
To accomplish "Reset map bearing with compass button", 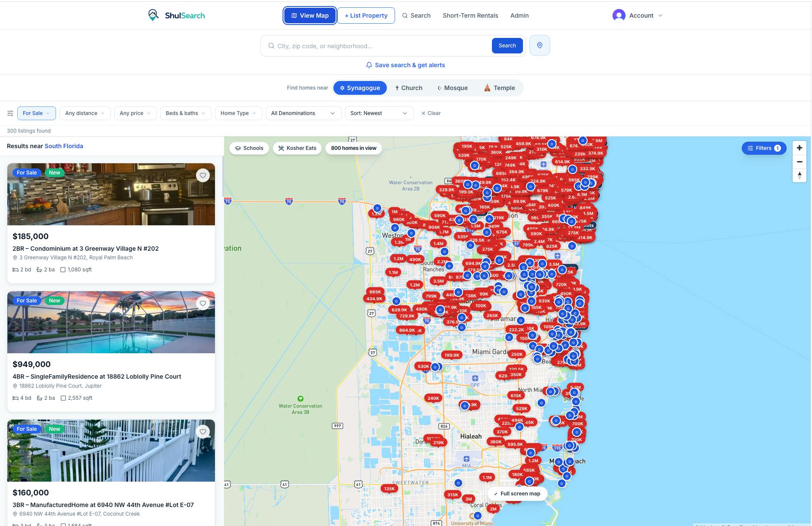I will click(800, 175).
